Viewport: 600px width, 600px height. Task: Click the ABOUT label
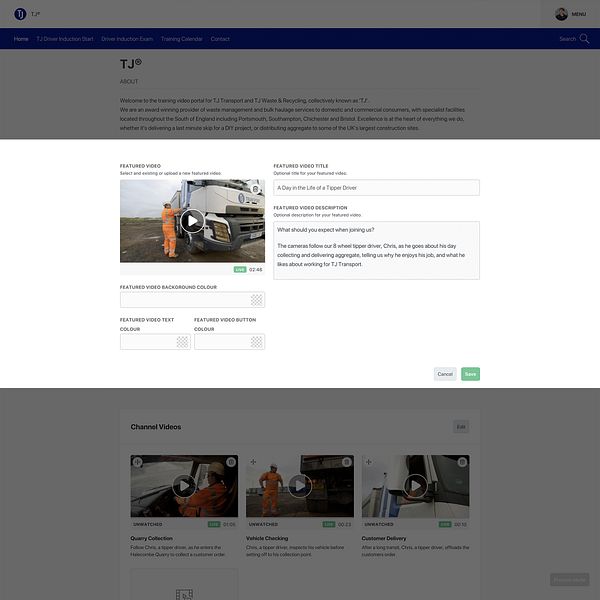coord(129,82)
